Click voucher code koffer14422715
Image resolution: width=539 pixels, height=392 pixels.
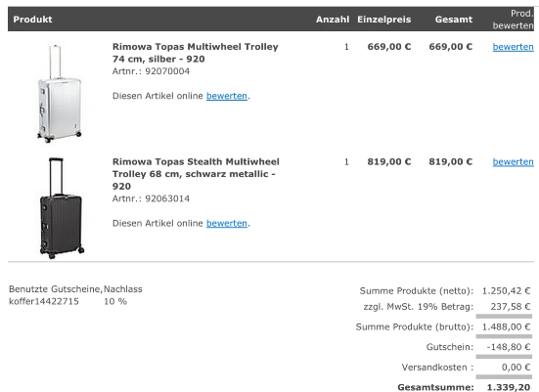[44, 302]
